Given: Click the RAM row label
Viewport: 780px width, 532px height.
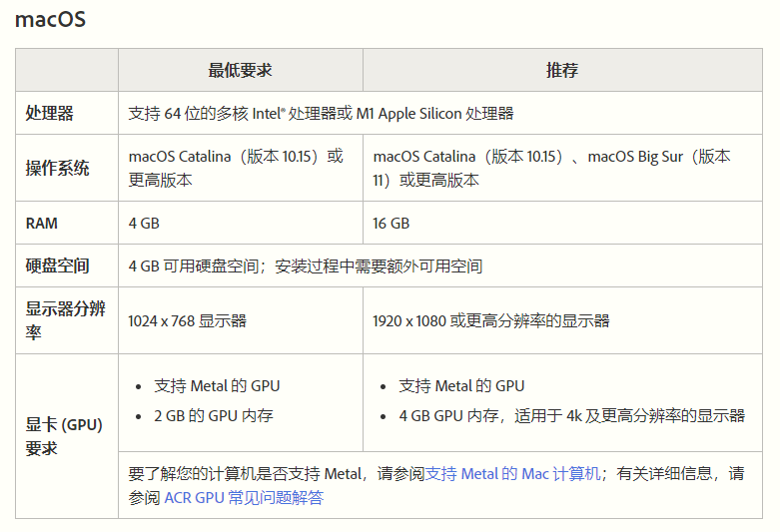Looking at the screenshot, I should [41, 224].
